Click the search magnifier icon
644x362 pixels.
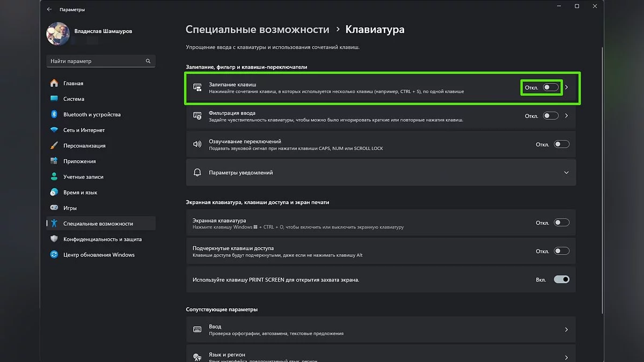pos(148,61)
